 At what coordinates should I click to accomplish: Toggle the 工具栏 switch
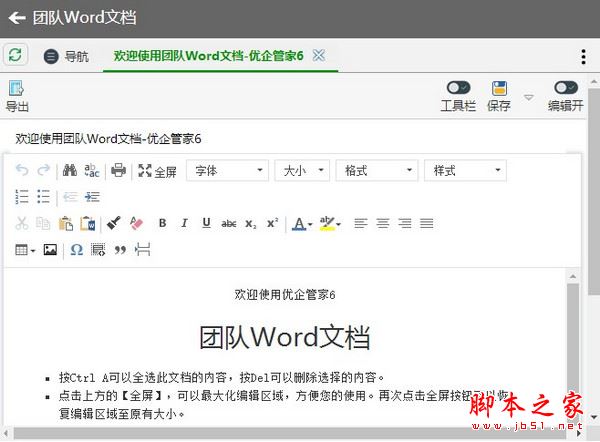pyautogui.click(x=458, y=88)
